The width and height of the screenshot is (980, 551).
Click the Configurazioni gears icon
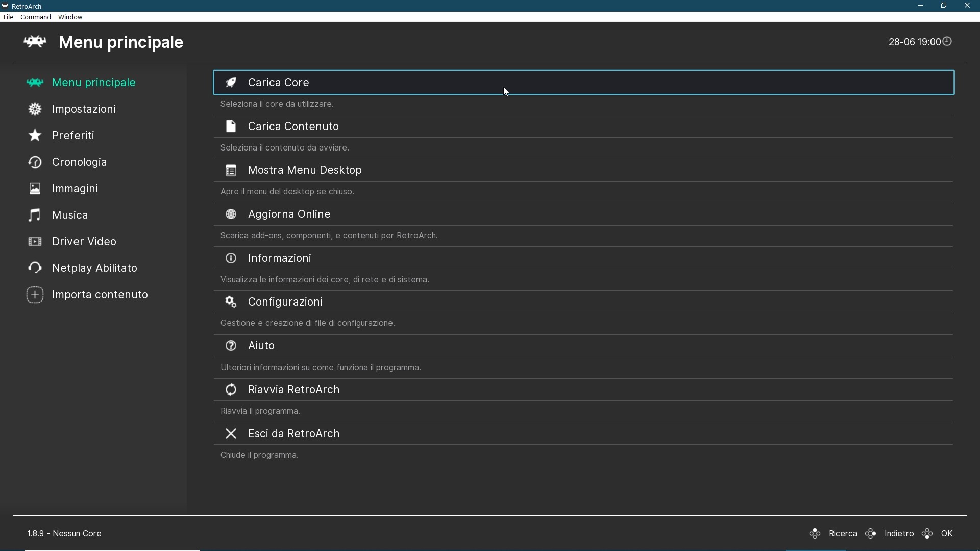(x=231, y=302)
